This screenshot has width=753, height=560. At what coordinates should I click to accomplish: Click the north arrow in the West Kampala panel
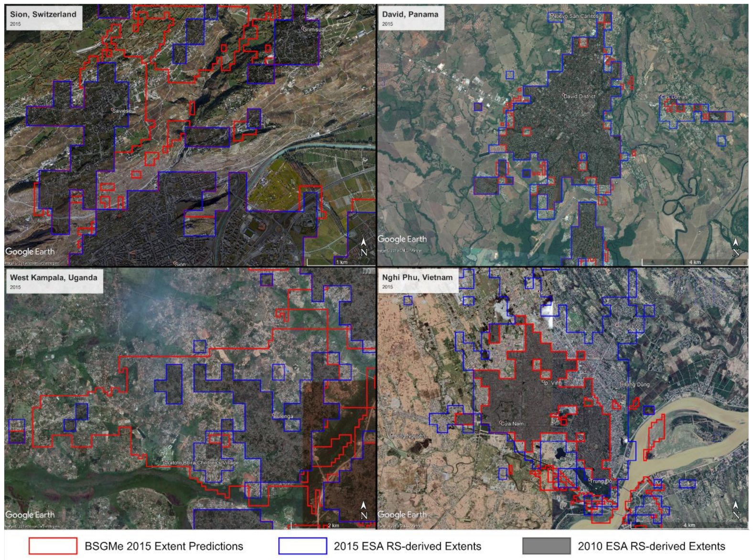pos(364,510)
